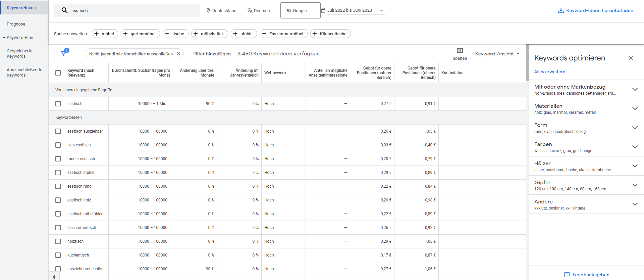This screenshot has height=280, width=644.
Task: Check the esszimmertisch row
Action: 58,228
